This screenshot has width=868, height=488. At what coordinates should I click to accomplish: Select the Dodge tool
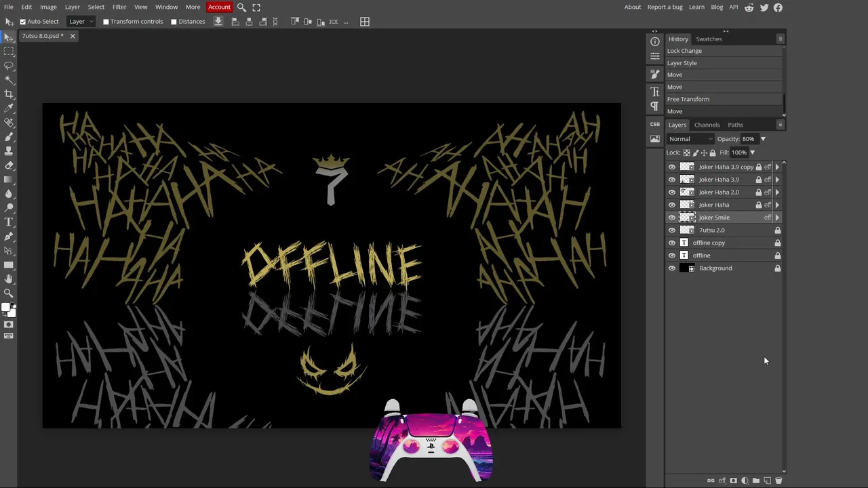tap(9, 208)
